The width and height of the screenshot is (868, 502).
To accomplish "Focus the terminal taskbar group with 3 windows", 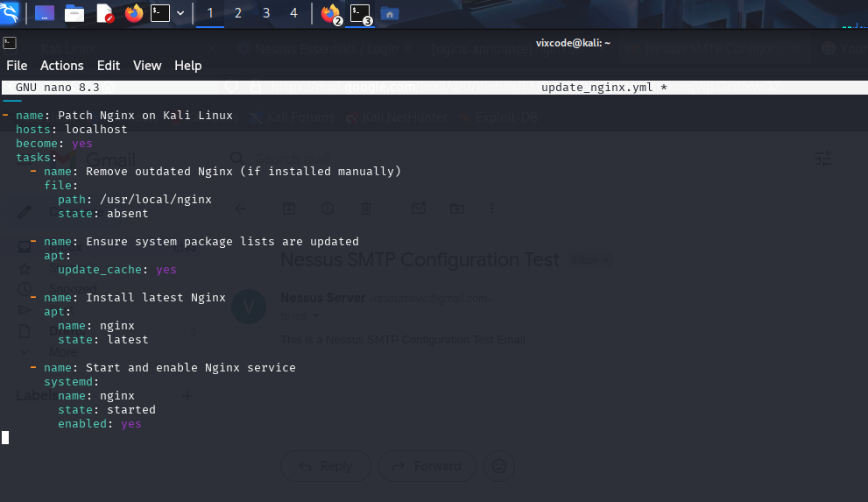I will pos(361,14).
